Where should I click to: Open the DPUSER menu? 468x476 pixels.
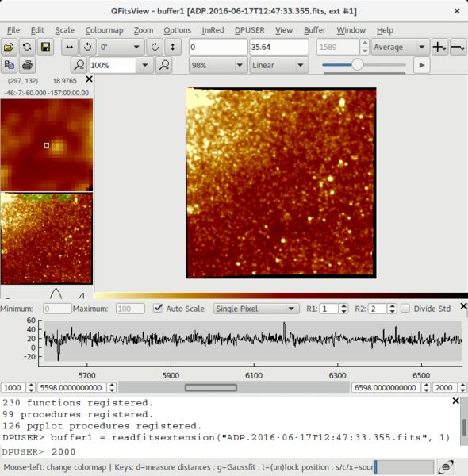tap(250, 30)
